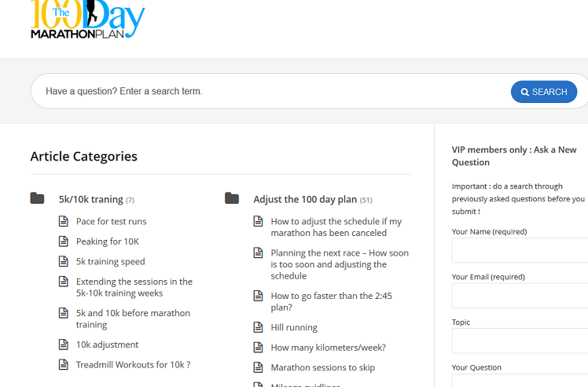The image size is (588, 387).
Task: Click document icon next to Pace for test runs
Action: [x=64, y=221]
